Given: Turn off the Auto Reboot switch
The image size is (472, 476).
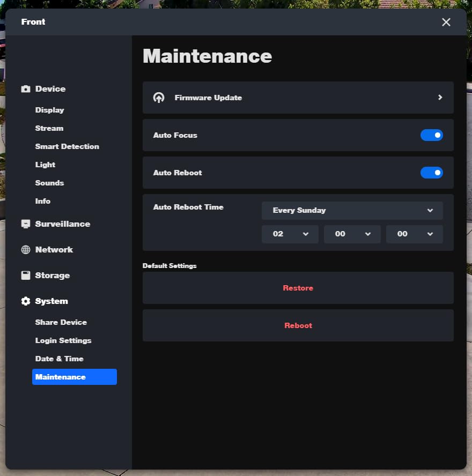Looking at the screenshot, I should click(x=432, y=173).
